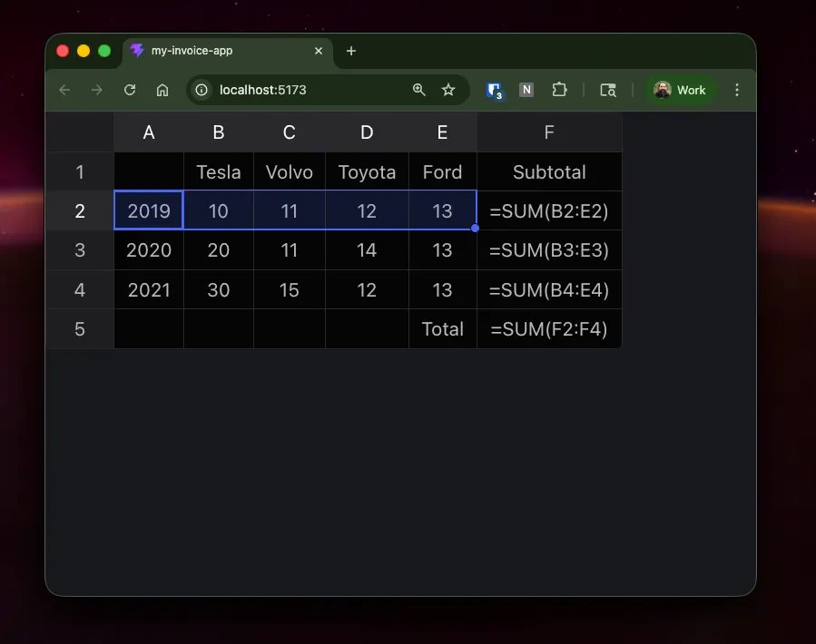Bookmark this page with the star icon

[x=448, y=90]
